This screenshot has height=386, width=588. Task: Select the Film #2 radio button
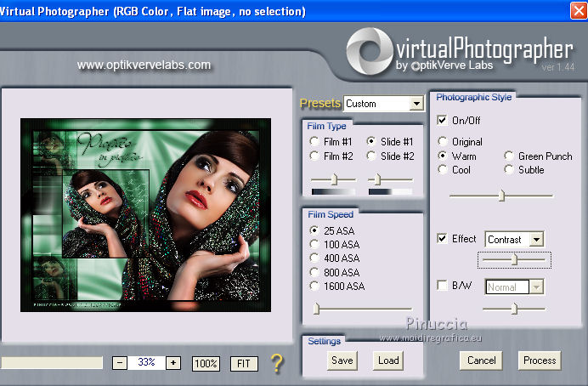(314, 156)
